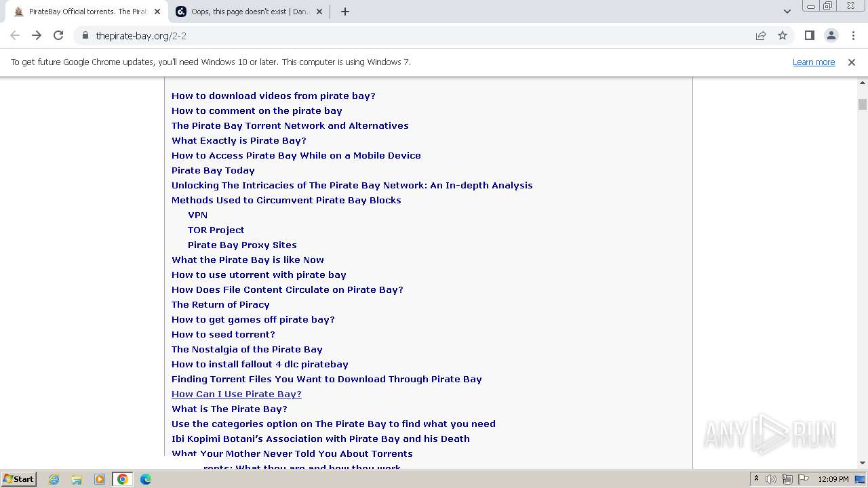Open Unlocking The Intricacies In-depth Analysis link
The width and height of the screenshot is (868, 488).
352,185
